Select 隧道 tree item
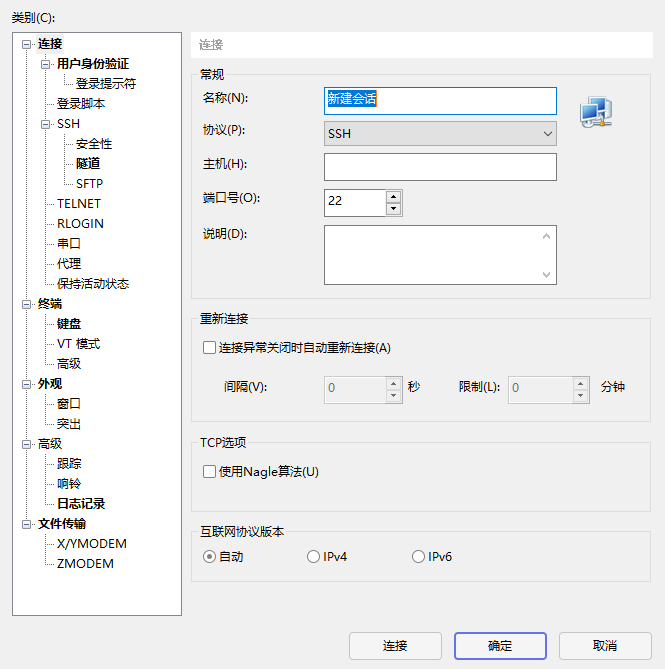This screenshot has height=669, width=665. pyautogui.click(x=88, y=163)
